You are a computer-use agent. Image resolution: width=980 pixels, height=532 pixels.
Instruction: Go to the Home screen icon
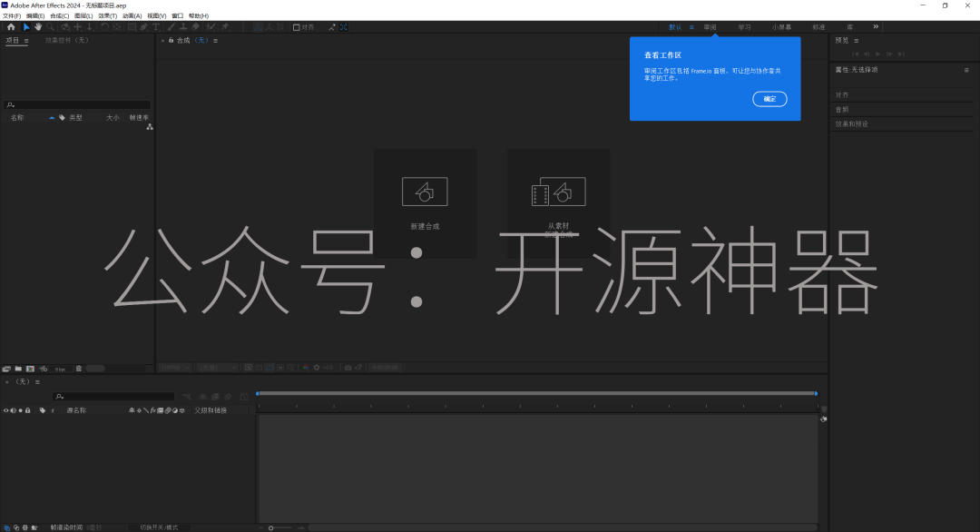11,27
